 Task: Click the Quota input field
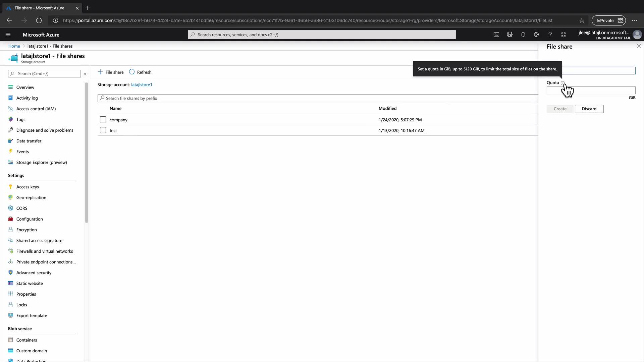click(590, 90)
